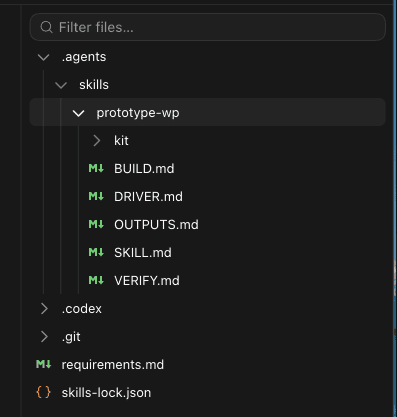Select the skills folder name
This screenshot has width=397, height=417.
coord(94,85)
